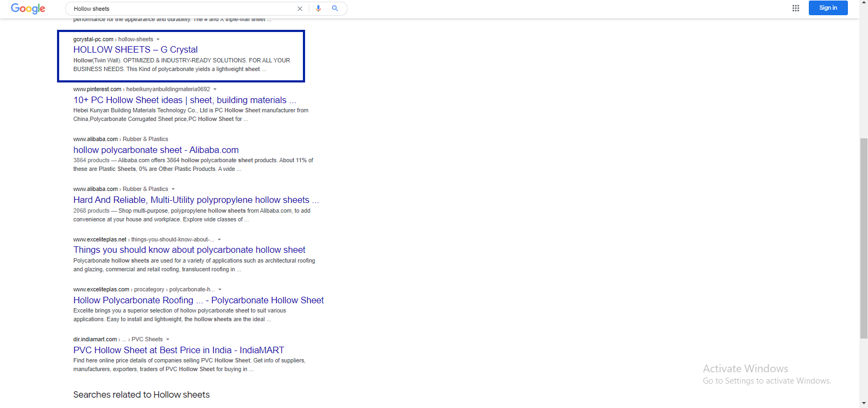Click the page vertical scrollbar thumb
Image resolution: width=868 pixels, height=408 pixels.
pos(864,238)
